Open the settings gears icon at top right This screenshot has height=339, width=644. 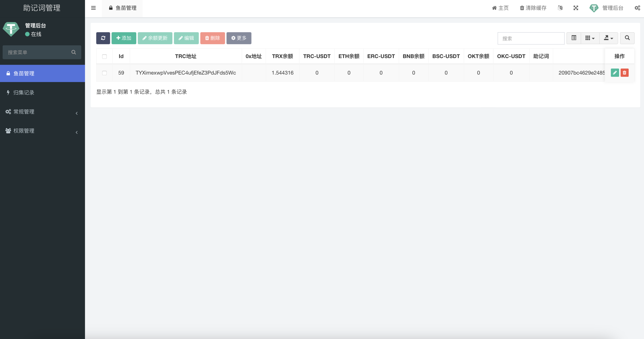637,8
